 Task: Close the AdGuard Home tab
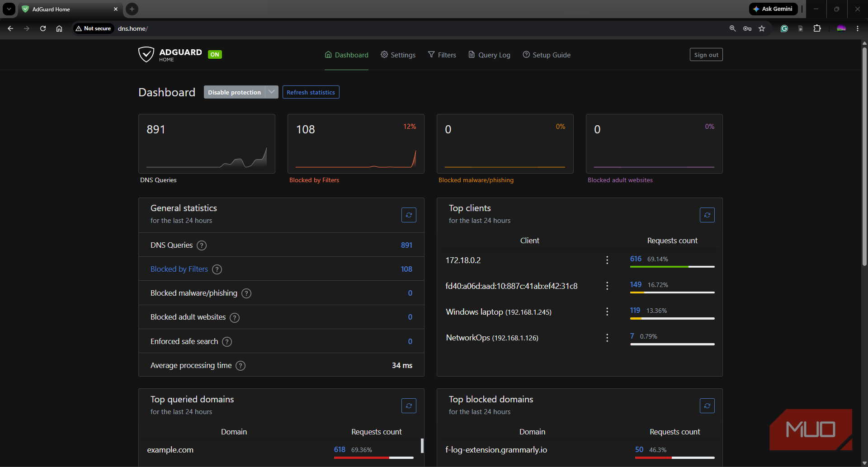point(116,9)
